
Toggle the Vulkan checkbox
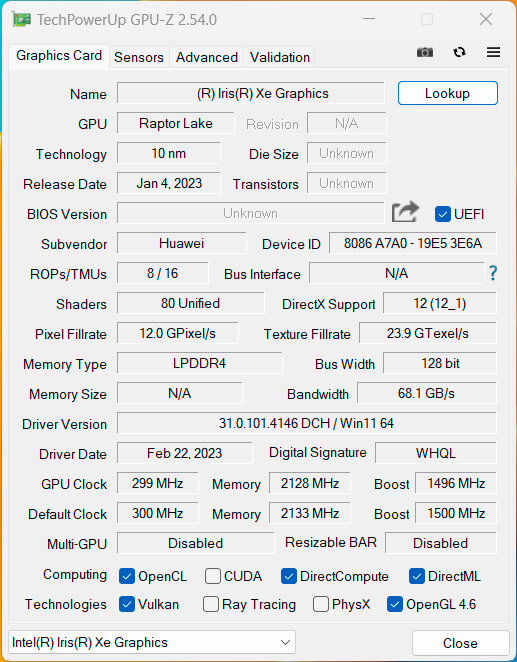[127, 604]
